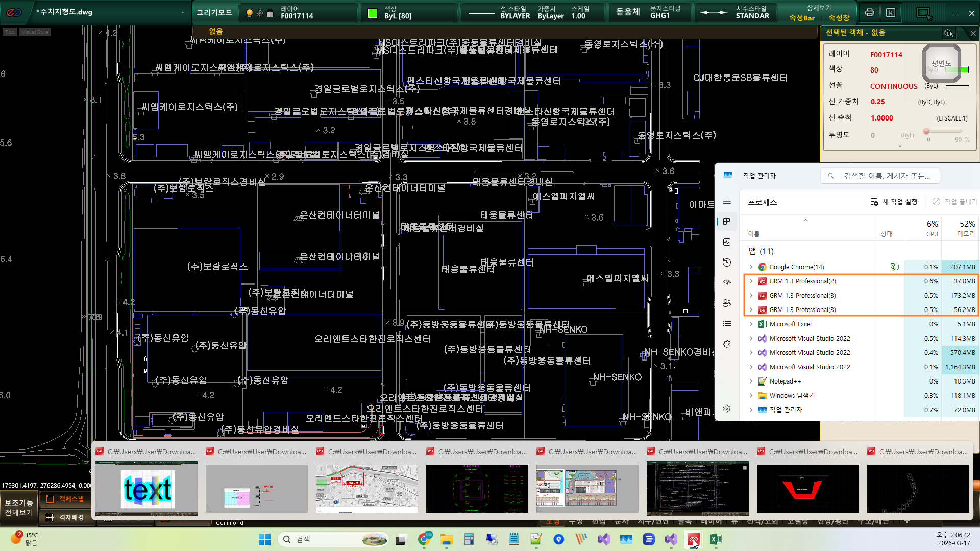Click the print icon in the top bar
Viewport: 980px width, 551px height.
click(870, 13)
